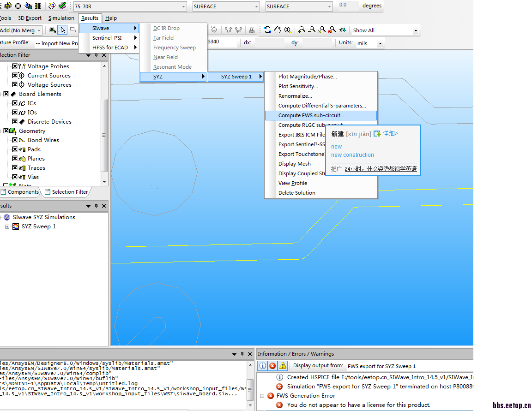The height and width of the screenshot is (411, 532).
Task: Collapse the FWS Generation Error node
Action: point(262,395)
